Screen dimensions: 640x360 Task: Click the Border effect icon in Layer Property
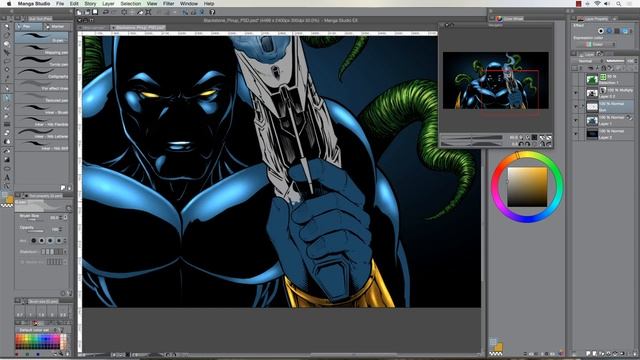click(x=601, y=31)
